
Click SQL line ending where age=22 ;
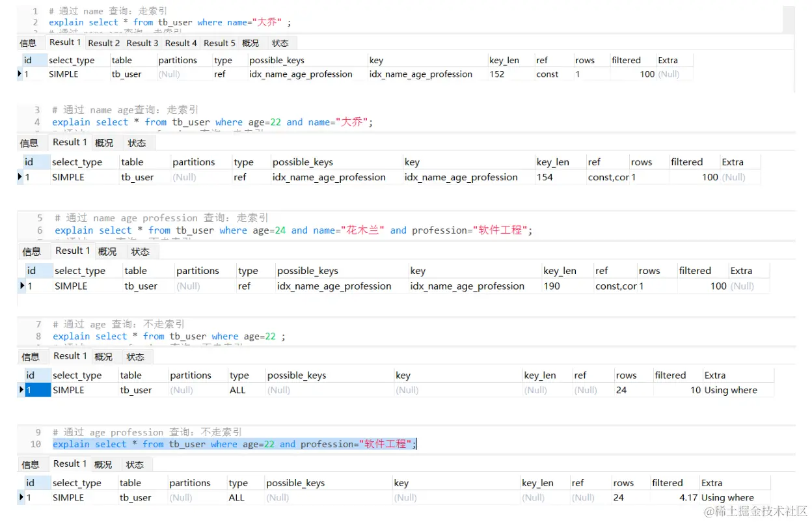[169, 337]
